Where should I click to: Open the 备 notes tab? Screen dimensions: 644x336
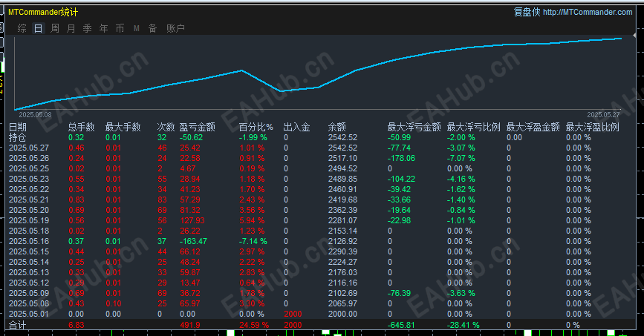click(x=152, y=28)
